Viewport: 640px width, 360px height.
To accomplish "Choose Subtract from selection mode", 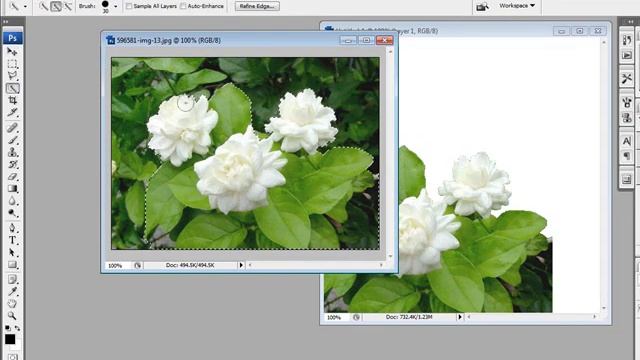I will pyautogui.click(x=68, y=6).
